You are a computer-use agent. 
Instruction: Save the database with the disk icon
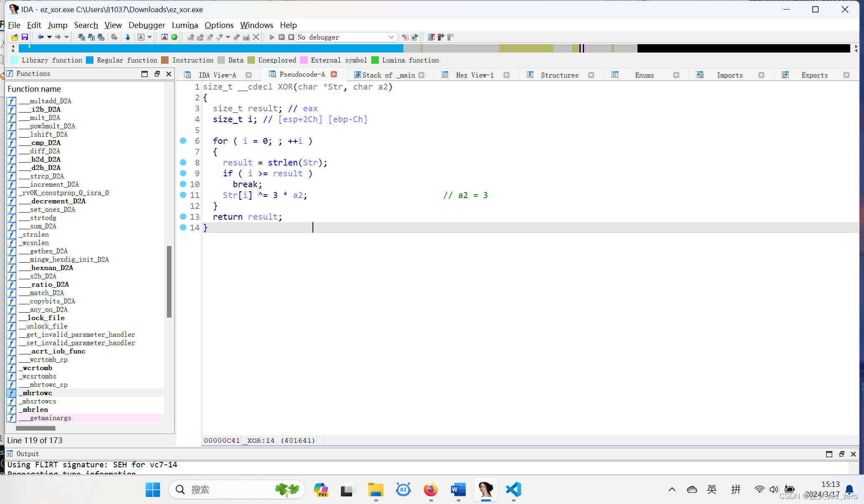click(x=25, y=37)
